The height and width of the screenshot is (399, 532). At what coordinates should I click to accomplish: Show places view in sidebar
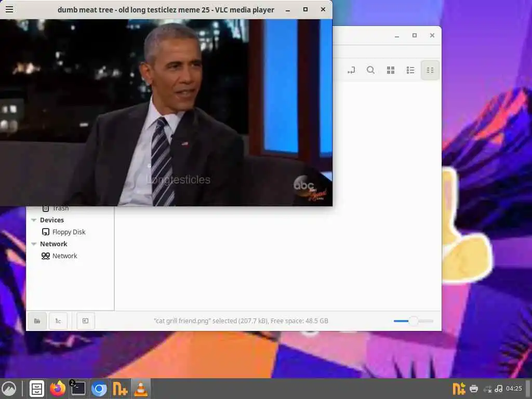37,321
